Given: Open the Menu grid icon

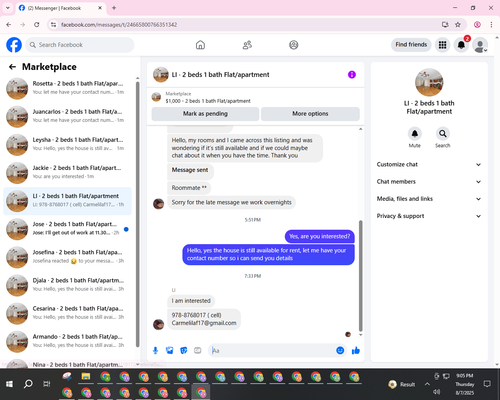Looking at the screenshot, I should coord(442,45).
